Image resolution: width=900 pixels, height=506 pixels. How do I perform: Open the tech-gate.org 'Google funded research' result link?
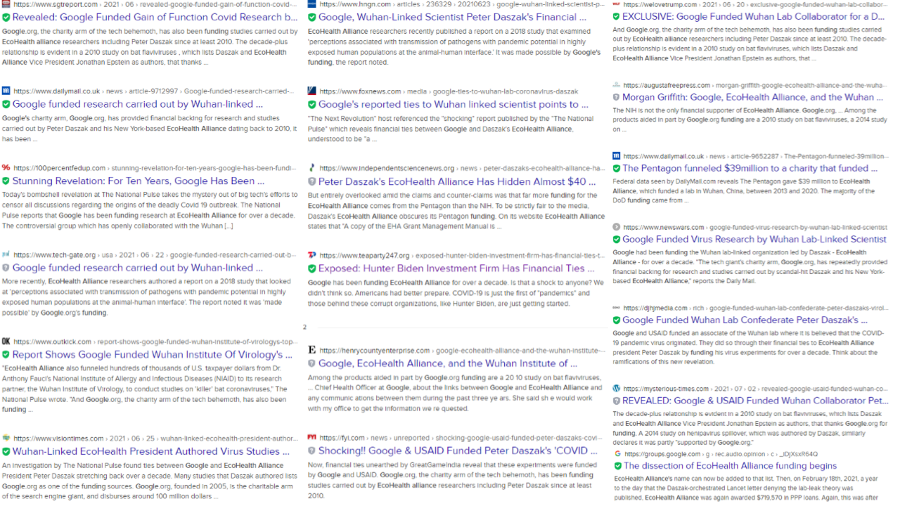138,267
